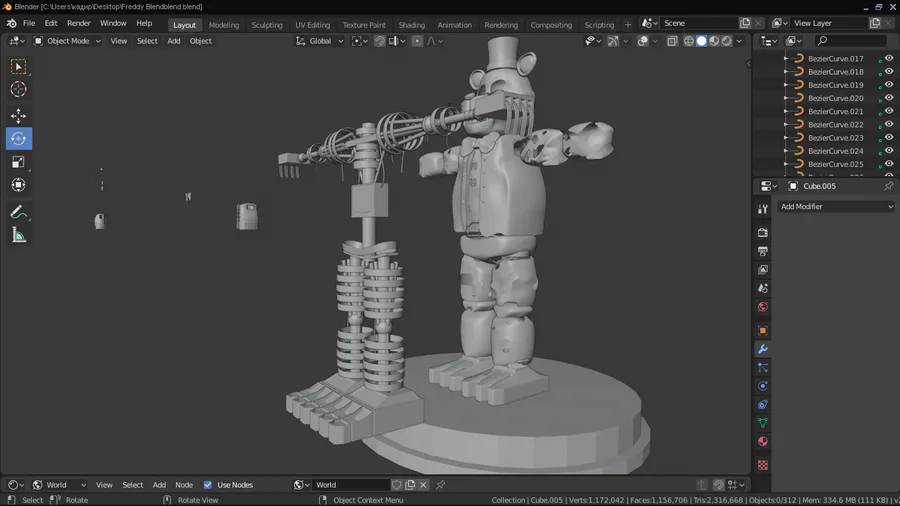Open the Edit menu
900x506 pixels.
51,24
